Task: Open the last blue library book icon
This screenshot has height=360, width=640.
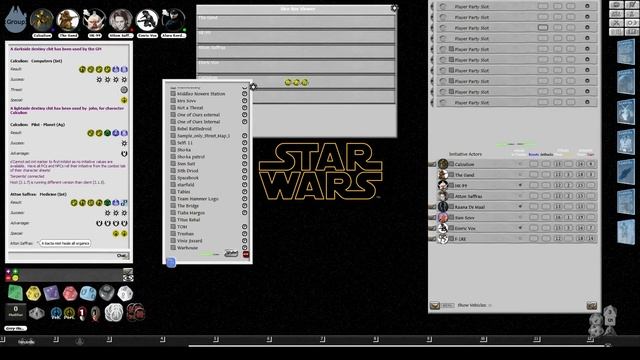Action: (626, 232)
